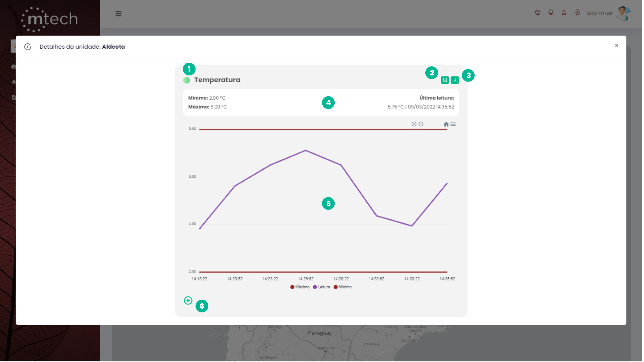Screen dimensions: 644x362
Task: Open the notifications bell icon
Action: pos(551,12)
